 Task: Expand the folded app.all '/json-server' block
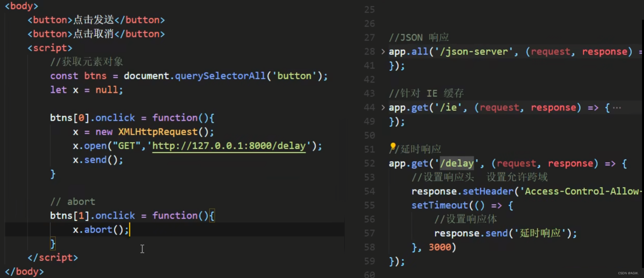(383, 52)
